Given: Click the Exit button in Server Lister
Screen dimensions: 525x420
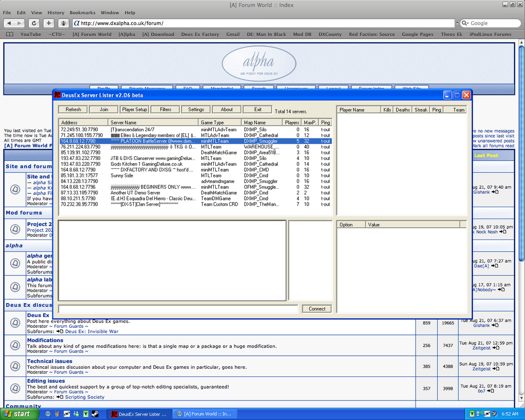Looking at the screenshot, I should 258,110.
